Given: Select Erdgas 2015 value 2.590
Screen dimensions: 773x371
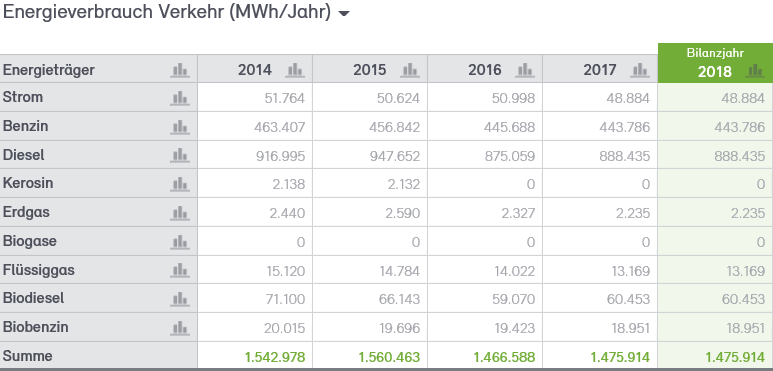Looking at the screenshot, I should click(x=403, y=213).
